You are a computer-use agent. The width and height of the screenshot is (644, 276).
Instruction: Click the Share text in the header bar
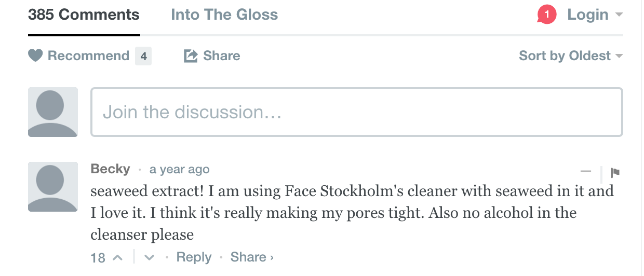pyautogui.click(x=222, y=56)
